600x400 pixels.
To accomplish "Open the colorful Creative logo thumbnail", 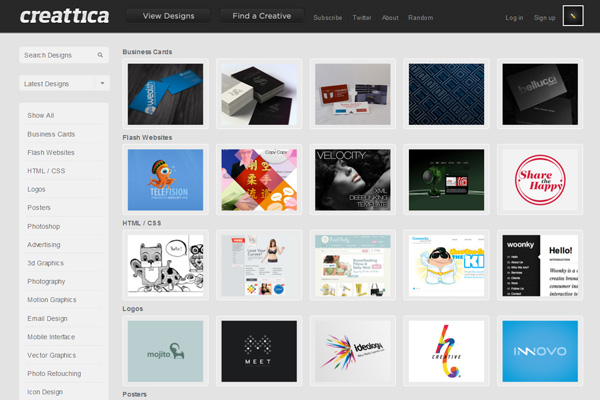I will (447, 351).
